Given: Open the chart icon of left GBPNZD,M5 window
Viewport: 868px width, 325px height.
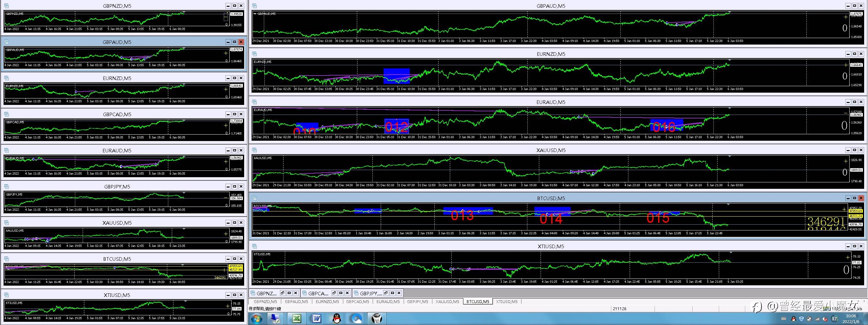Looking at the screenshot, I should (7, 6).
